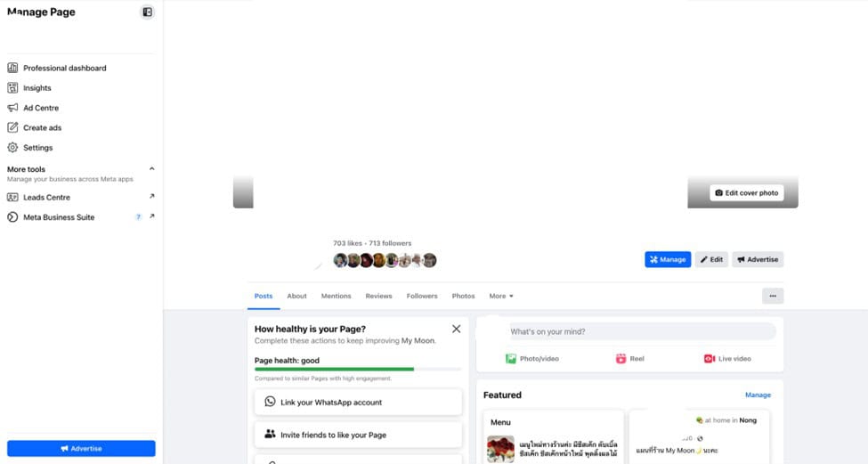The width and height of the screenshot is (868, 464).
Task: Open Ad Centre from the sidebar
Action: tap(81, 108)
